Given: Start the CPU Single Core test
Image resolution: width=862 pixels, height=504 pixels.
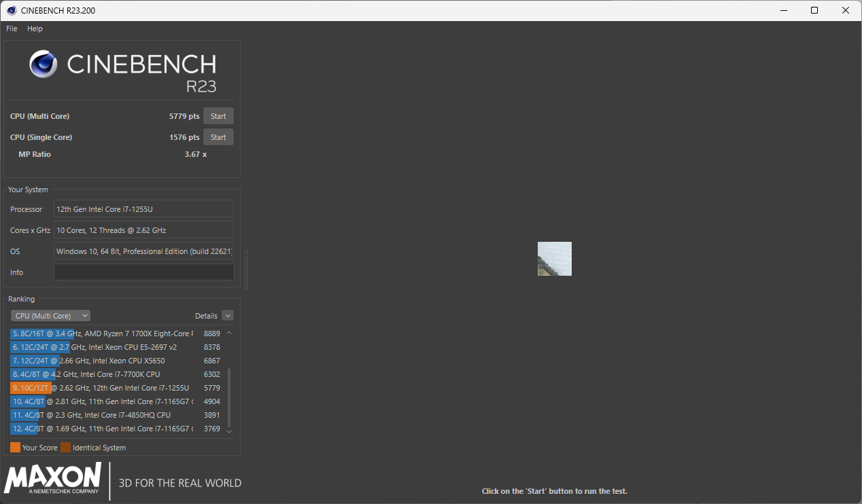Looking at the screenshot, I should 218,137.
